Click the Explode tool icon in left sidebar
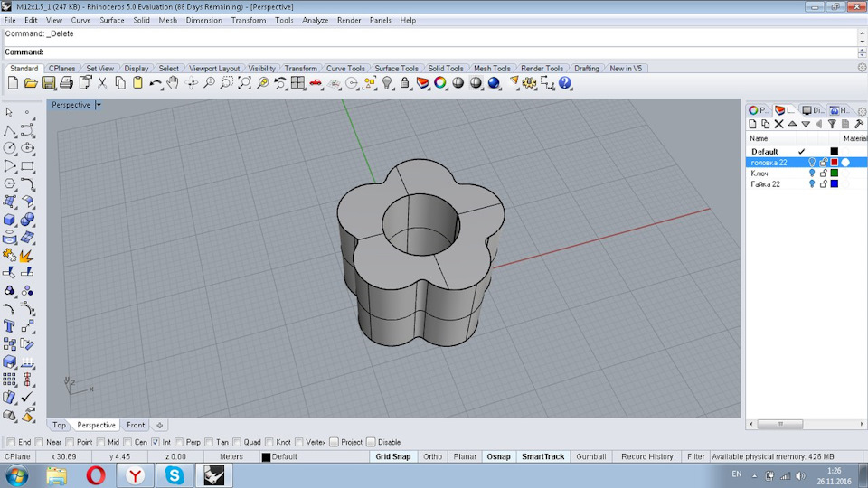Image resolution: width=868 pixels, height=488 pixels. 25,256
